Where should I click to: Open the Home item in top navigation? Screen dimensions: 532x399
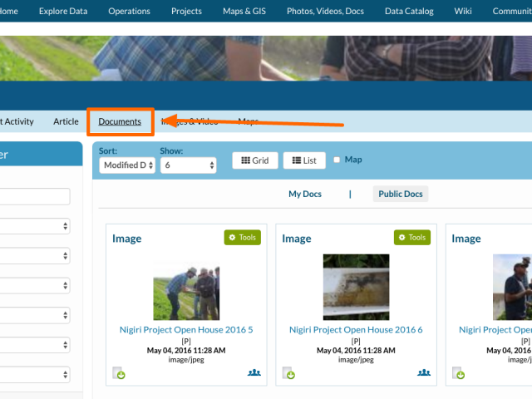point(9,11)
